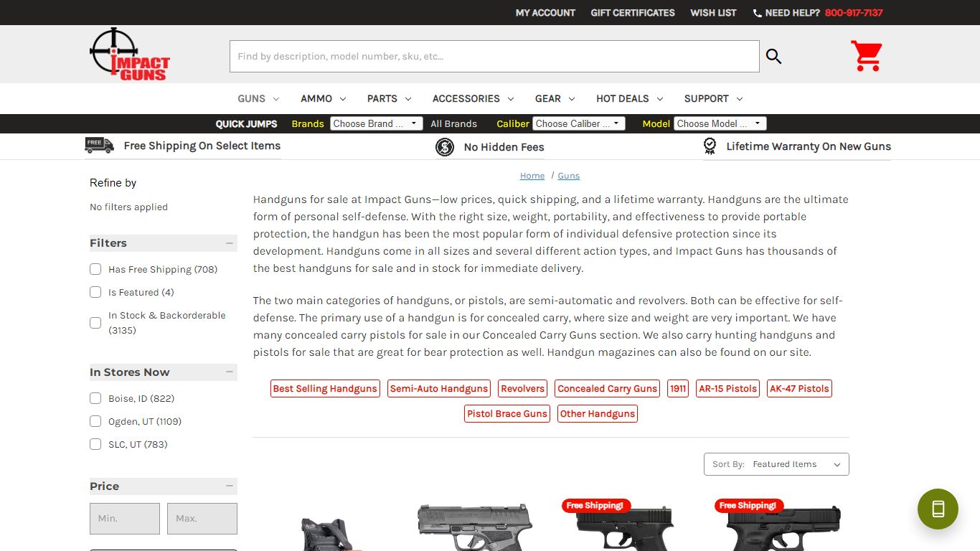Click the free shipping truck icon
980x551 pixels.
pos(99,146)
